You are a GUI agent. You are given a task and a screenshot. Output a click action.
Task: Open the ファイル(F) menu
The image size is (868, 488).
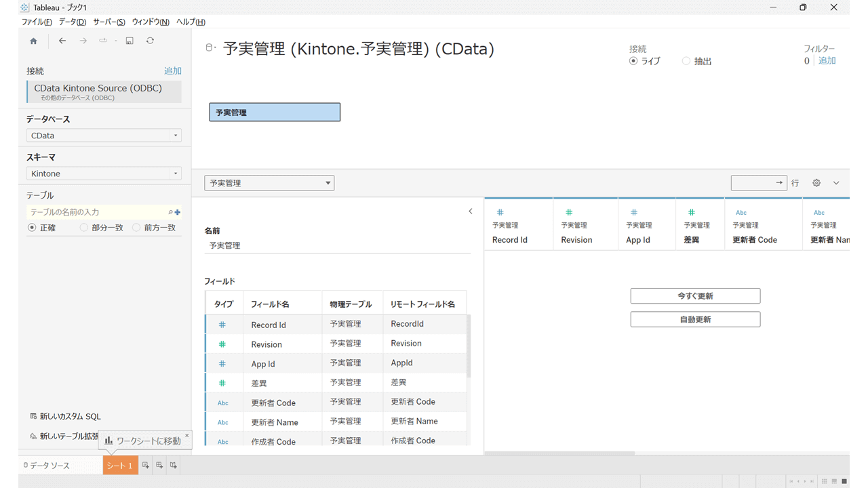point(37,22)
